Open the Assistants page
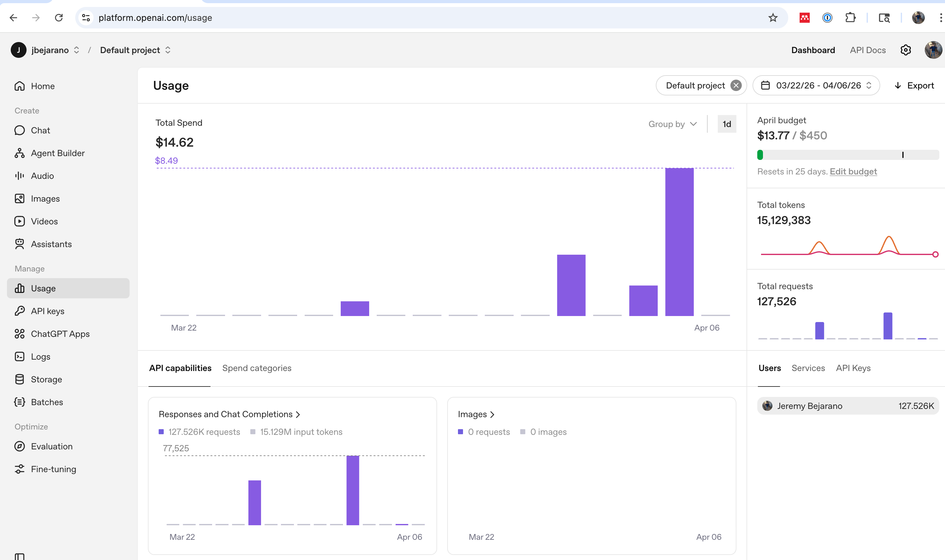 pos(68,244)
